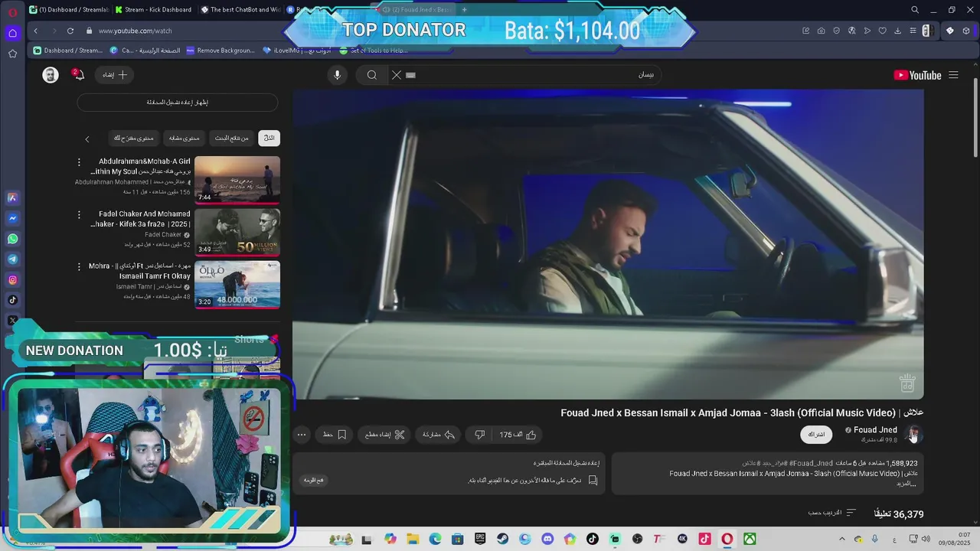Like the video (175K)

click(x=518, y=435)
